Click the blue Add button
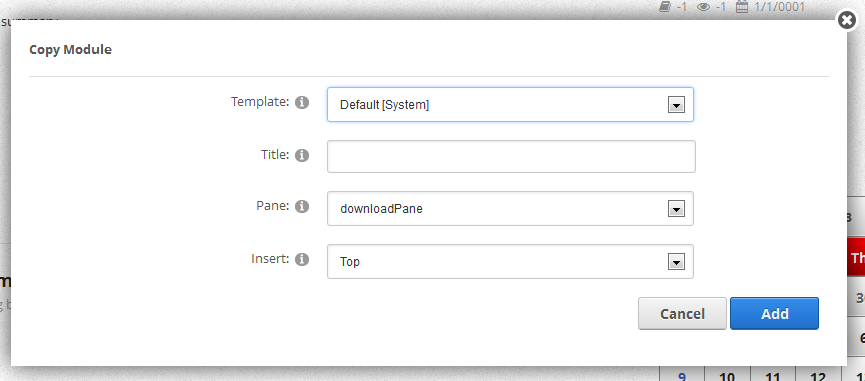The image size is (865, 381). point(775,314)
